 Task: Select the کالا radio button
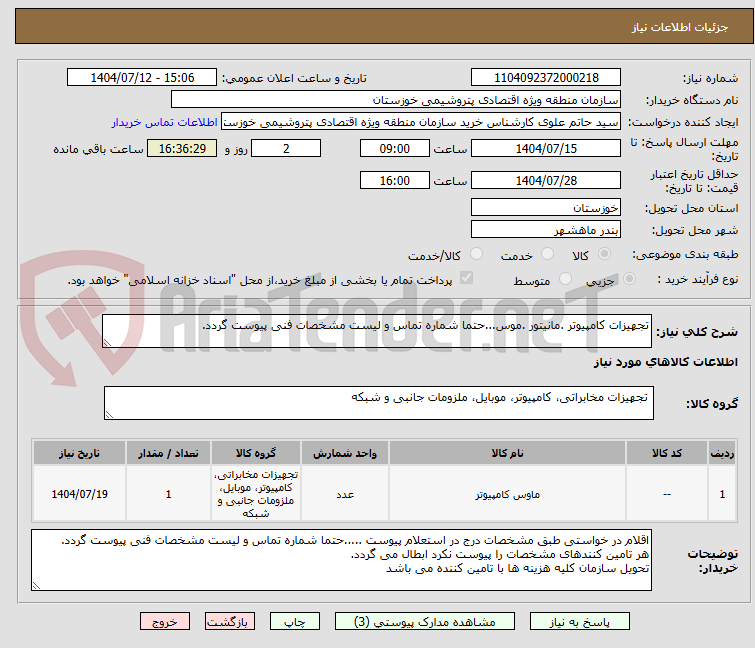[604, 254]
